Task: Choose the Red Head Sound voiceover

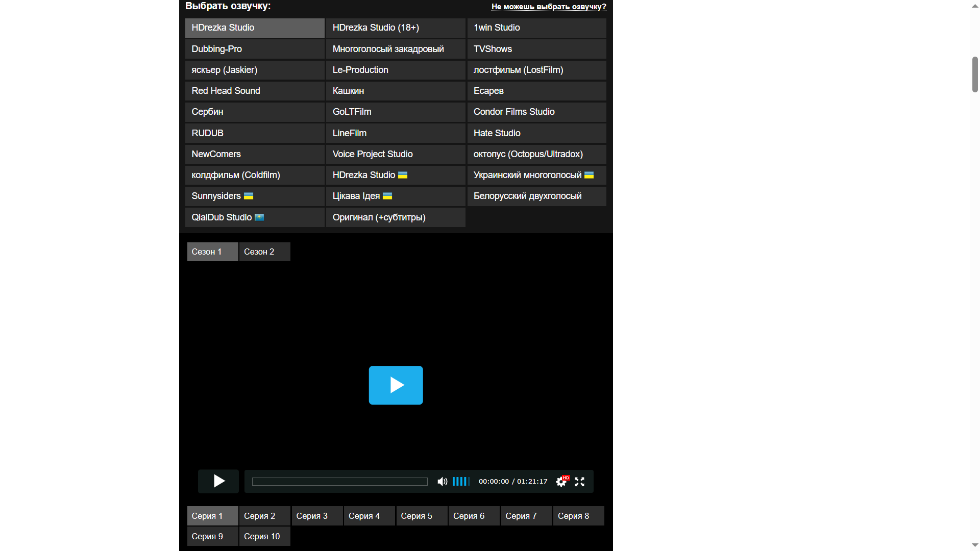Action: pyautogui.click(x=255, y=91)
